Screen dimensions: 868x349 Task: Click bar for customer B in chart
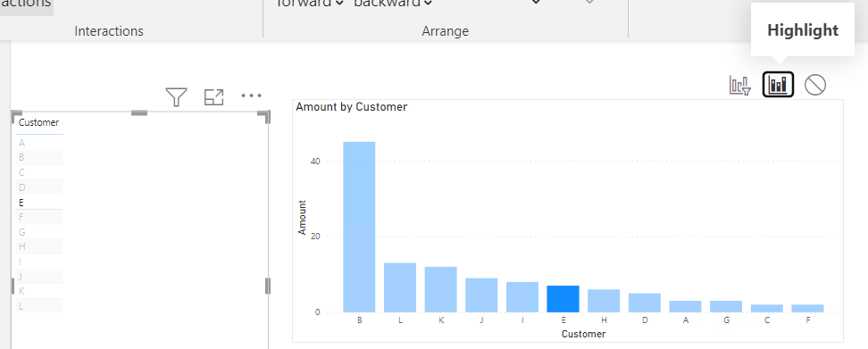[359, 227]
